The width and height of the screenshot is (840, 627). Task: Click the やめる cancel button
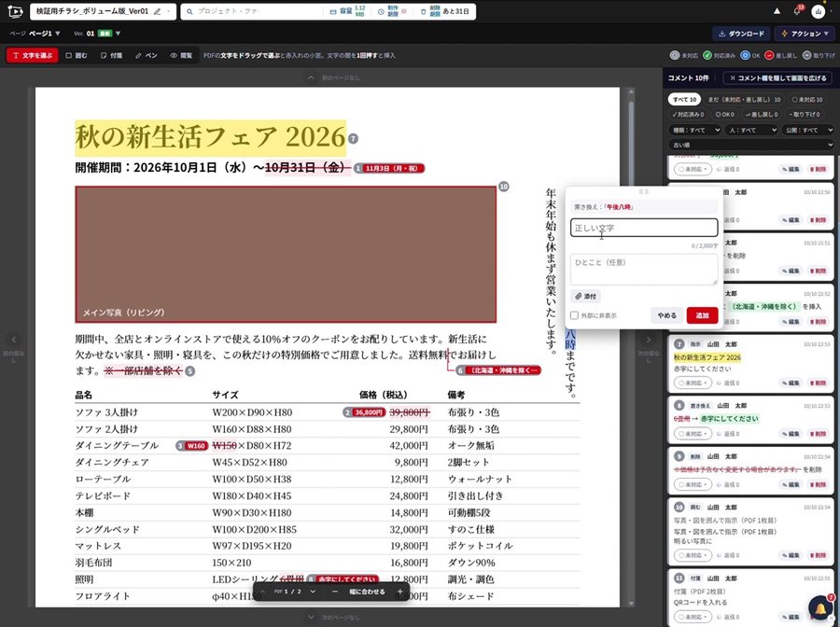click(x=667, y=315)
